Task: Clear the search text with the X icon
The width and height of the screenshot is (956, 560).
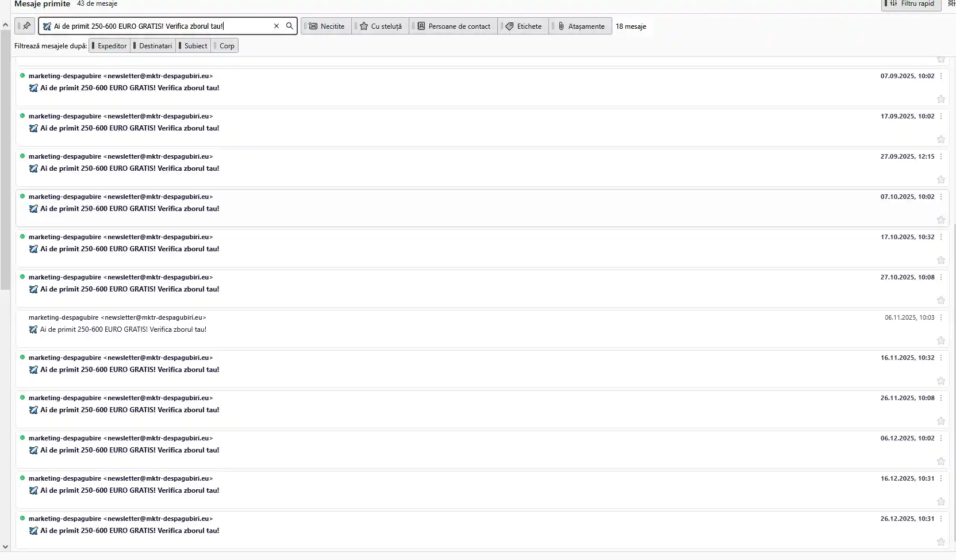Action: (x=277, y=26)
